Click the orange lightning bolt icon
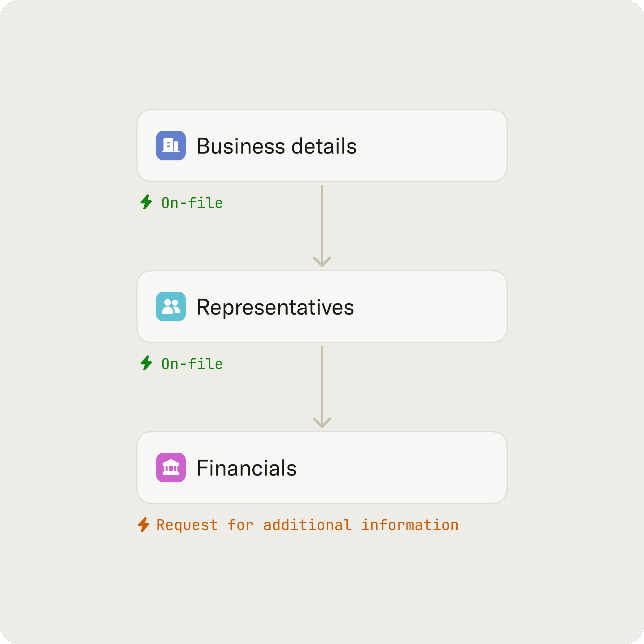644x644 pixels. (x=144, y=524)
